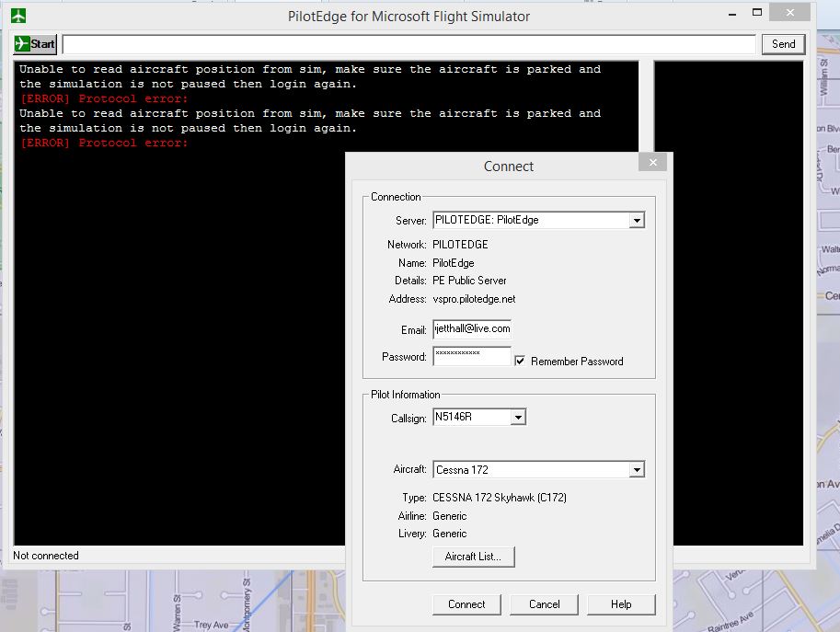Click the 'Not connected' status bar text
This screenshot has width=840, height=632.
(x=46, y=556)
